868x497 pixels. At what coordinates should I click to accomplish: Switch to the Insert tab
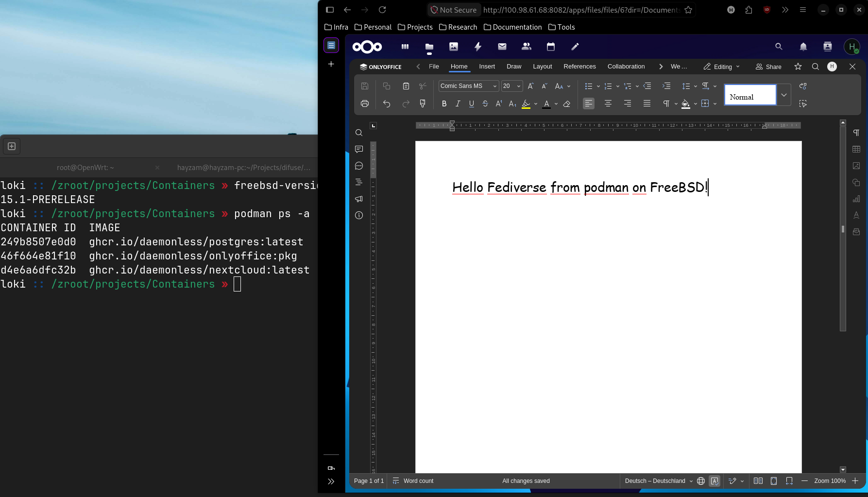(x=487, y=67)
